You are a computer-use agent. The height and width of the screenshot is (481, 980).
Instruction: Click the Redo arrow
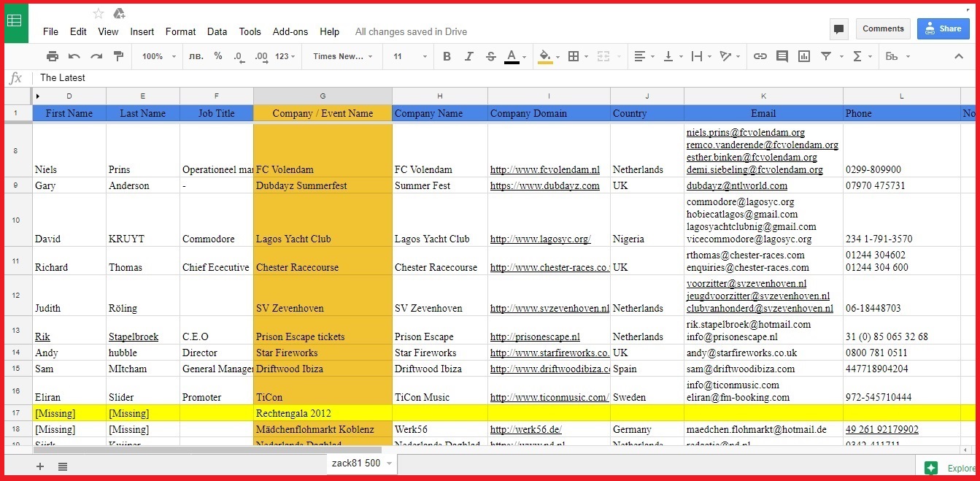click(96, 56)
